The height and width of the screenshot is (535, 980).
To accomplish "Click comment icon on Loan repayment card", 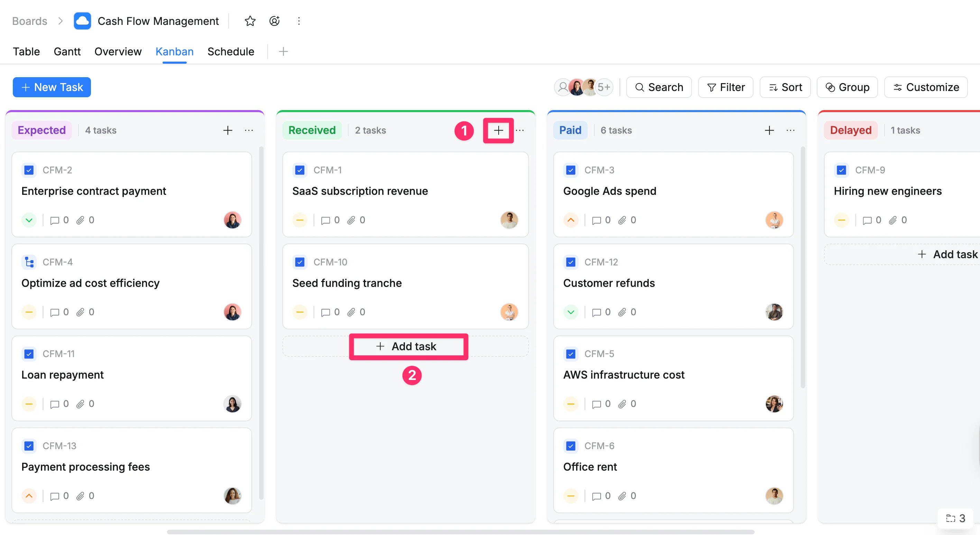I will click(55, 404).
